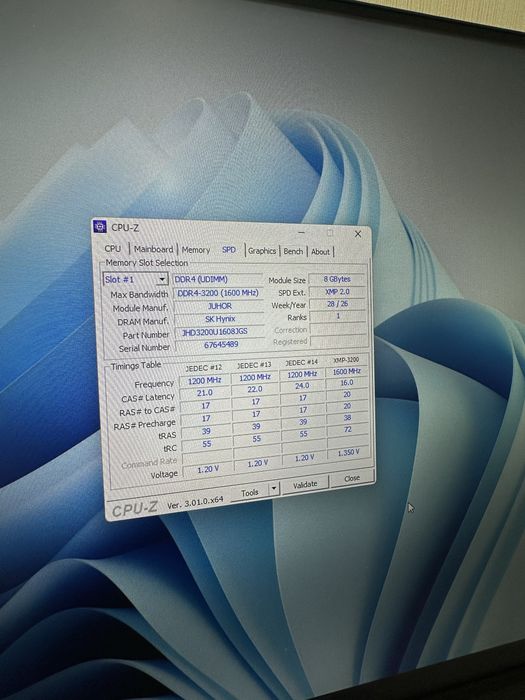
Task: Click the Close button at bottom
Action: coord(352,478)
